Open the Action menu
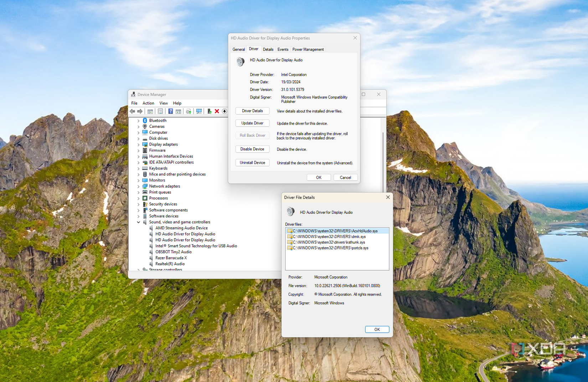The width and height of the screenshot is (588, 382). (x=148, y=103)
